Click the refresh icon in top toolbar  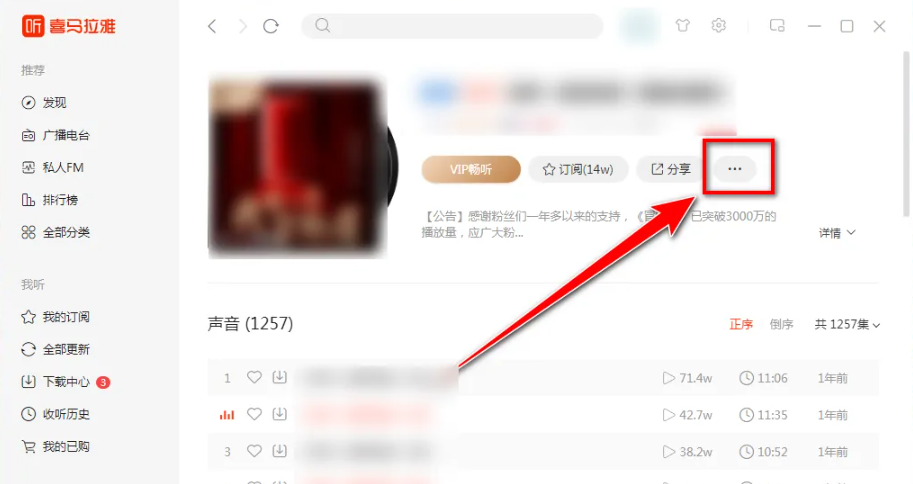click(x=271, y=26)
